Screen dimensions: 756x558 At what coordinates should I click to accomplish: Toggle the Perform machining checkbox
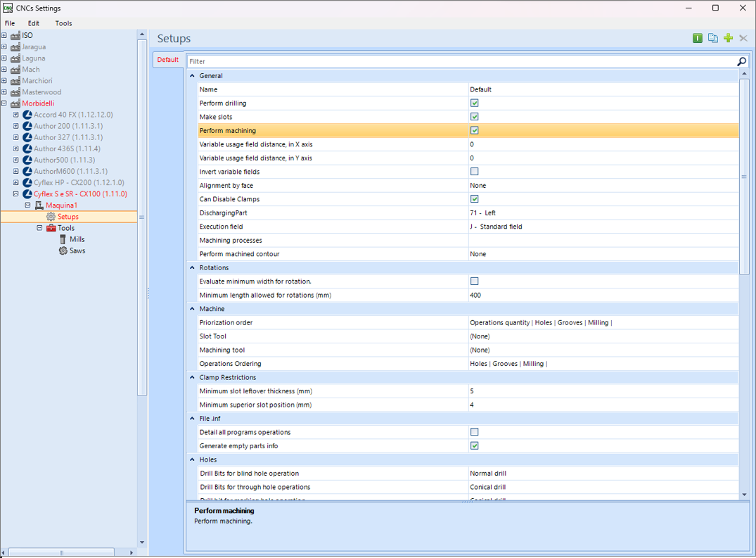tap(475, 130)
